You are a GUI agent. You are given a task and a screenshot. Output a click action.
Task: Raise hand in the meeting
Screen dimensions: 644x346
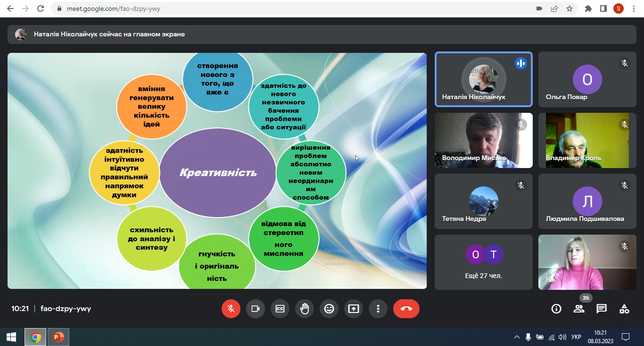pyautogui.click(x=305, y=309)
